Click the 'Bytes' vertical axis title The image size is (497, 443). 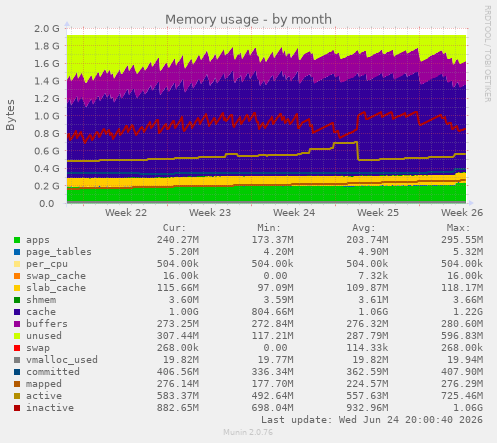pos(10,115)
